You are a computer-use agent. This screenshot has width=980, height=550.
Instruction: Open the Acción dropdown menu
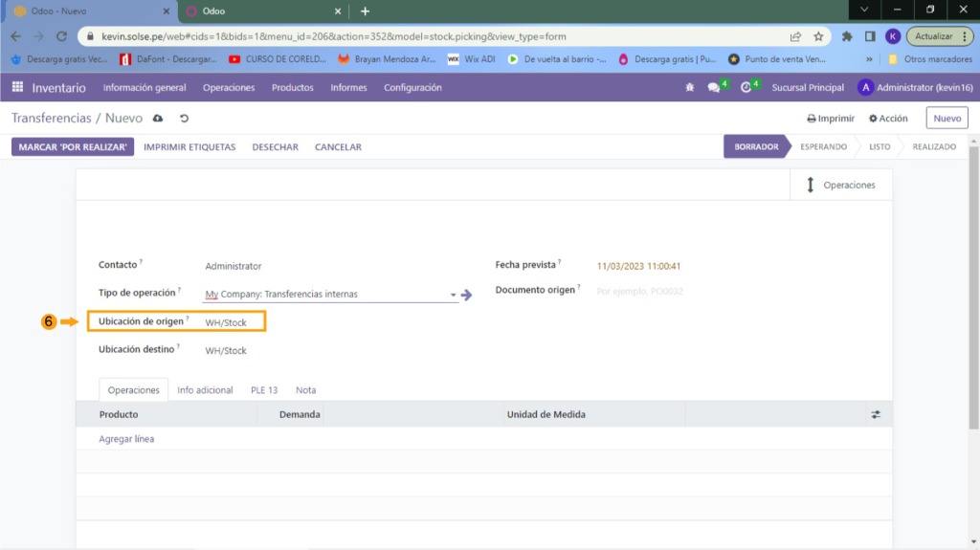[x=888, y=119]
